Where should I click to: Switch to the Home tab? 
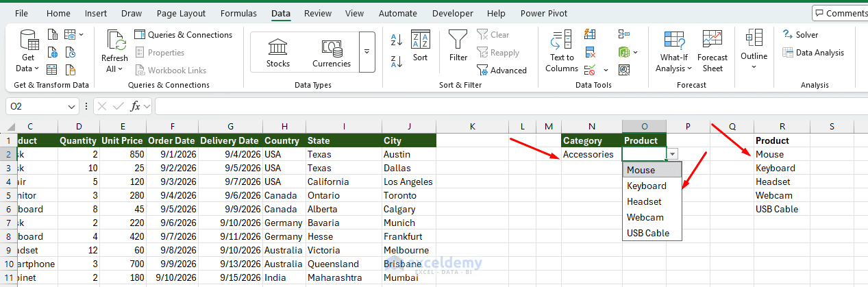point(58,13)
